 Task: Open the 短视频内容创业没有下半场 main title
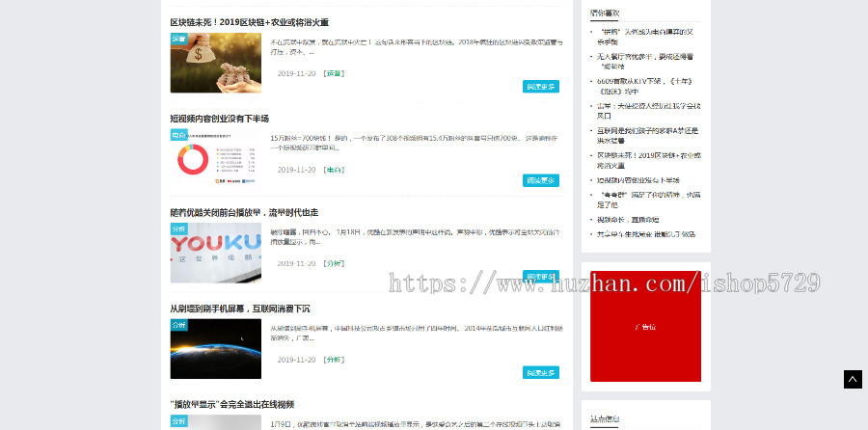click(219, 119)
